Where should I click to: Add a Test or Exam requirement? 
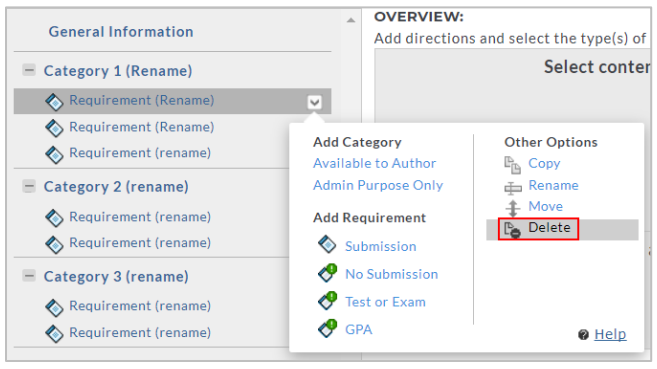[x=385, y=302]
